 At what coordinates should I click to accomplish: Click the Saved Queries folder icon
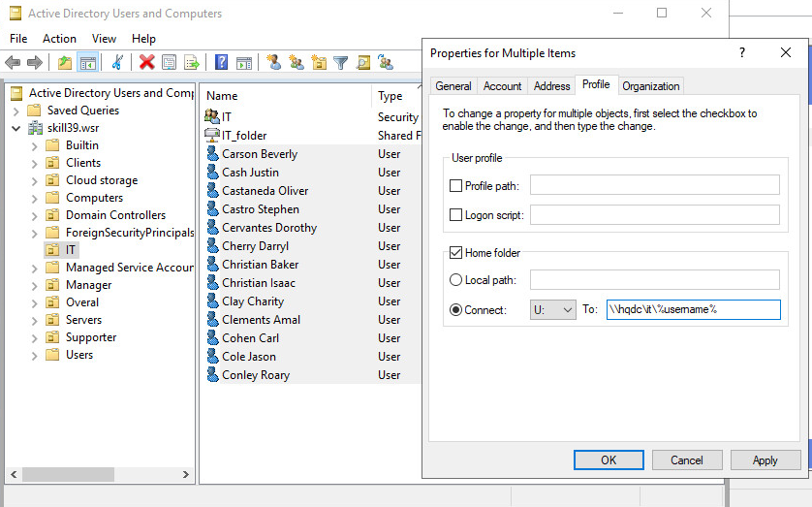34,111
